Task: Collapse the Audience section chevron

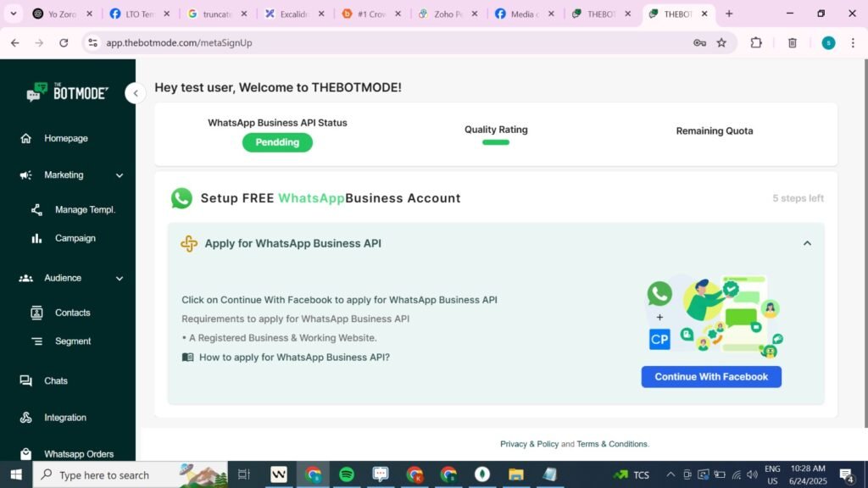Action: click(x=120, y=278)
